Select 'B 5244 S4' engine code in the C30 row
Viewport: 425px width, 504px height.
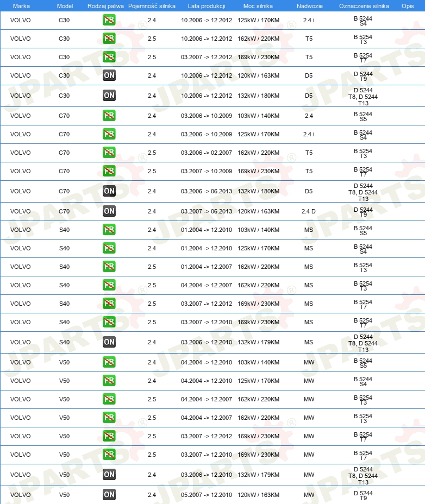363,21
